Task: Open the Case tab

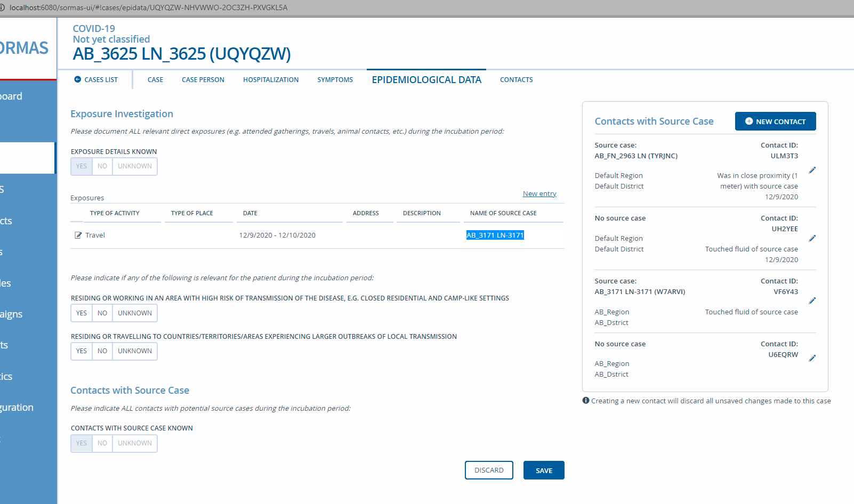Action: tap(155, 80)
